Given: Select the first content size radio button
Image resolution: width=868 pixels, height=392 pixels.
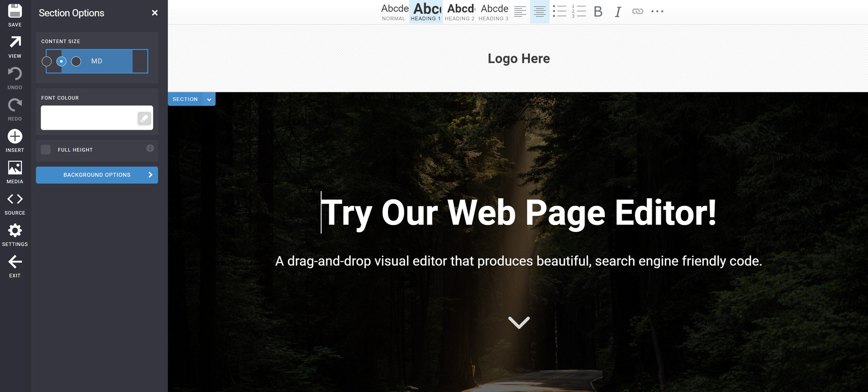Looking at the screenshot, I should click(47, 61).
